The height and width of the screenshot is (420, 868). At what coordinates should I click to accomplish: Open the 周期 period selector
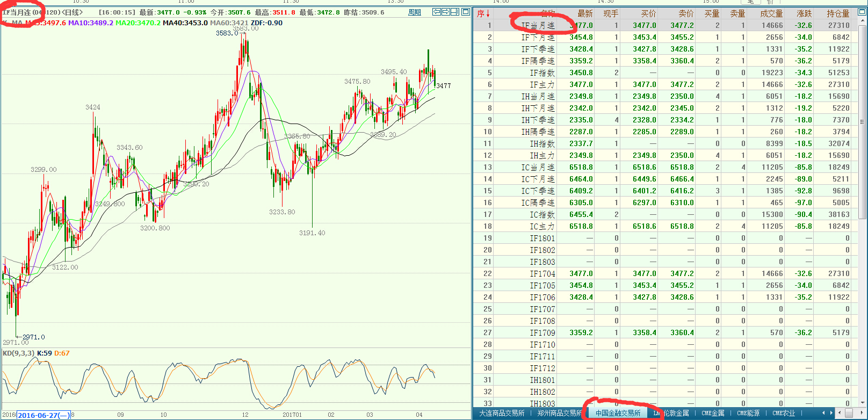pos(415,12)
